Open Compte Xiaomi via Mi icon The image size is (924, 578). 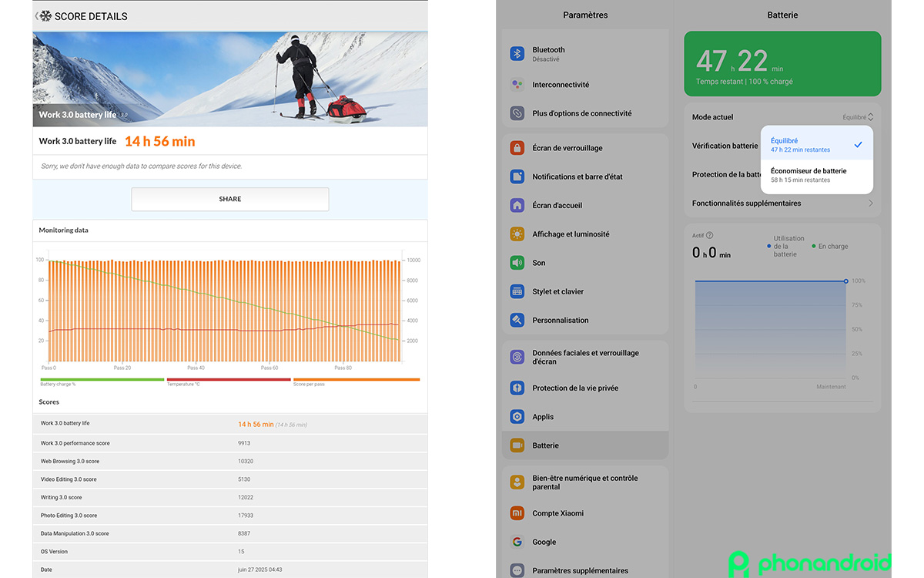click(x=517, y=513)
